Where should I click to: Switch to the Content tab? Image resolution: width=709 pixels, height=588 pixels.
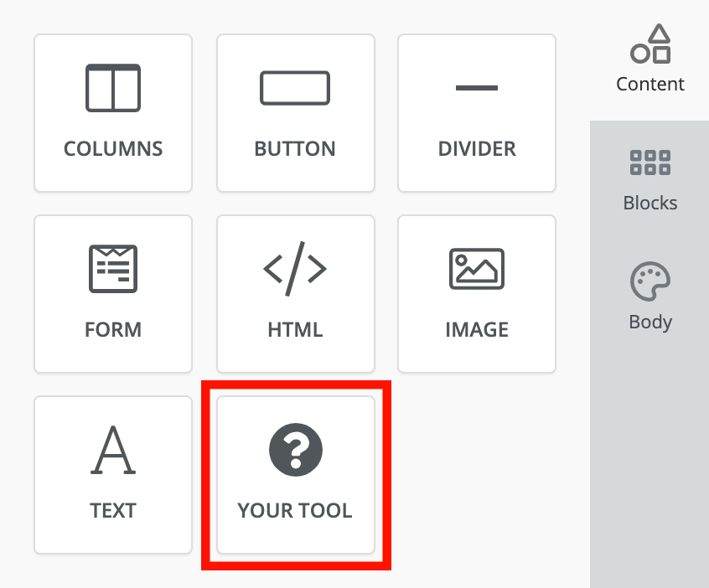[649, 59]
